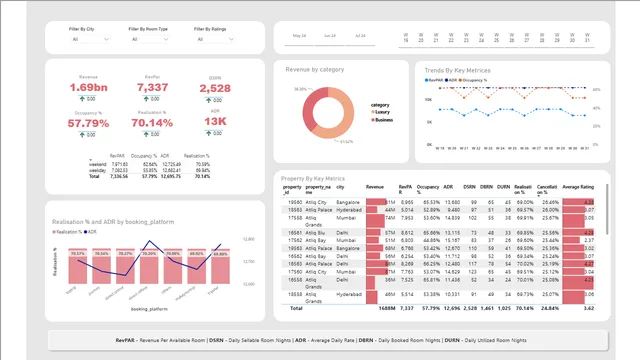Click the ADR legend marker in Trends chart
The height and width of the screenshot is (360, 640).
[447, 80]
